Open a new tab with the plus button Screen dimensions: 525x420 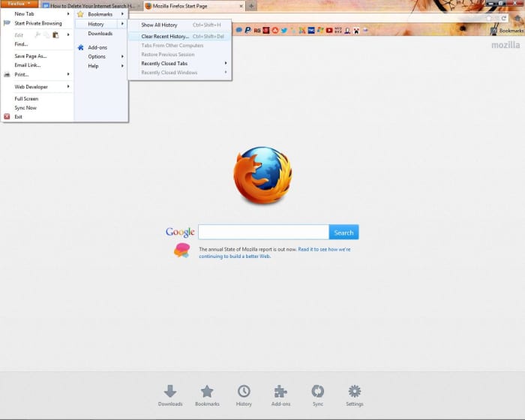click(251, 6)
